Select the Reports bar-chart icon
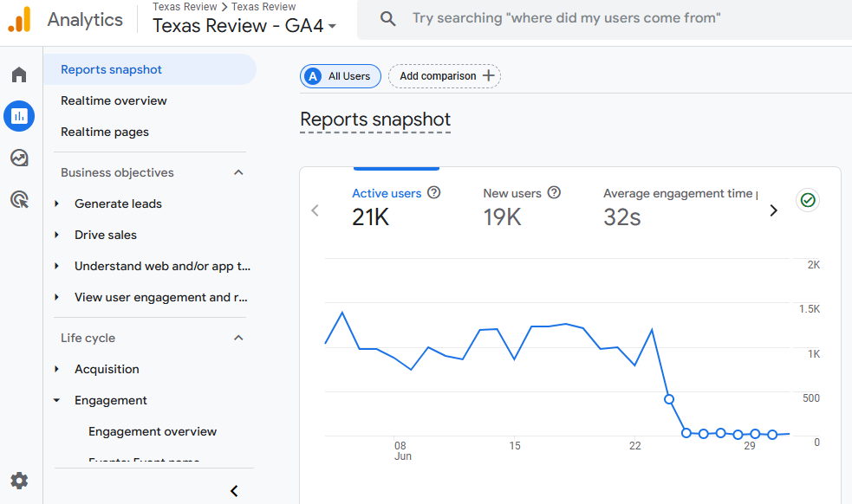852x504 pixels. click(x=19, y=116)
